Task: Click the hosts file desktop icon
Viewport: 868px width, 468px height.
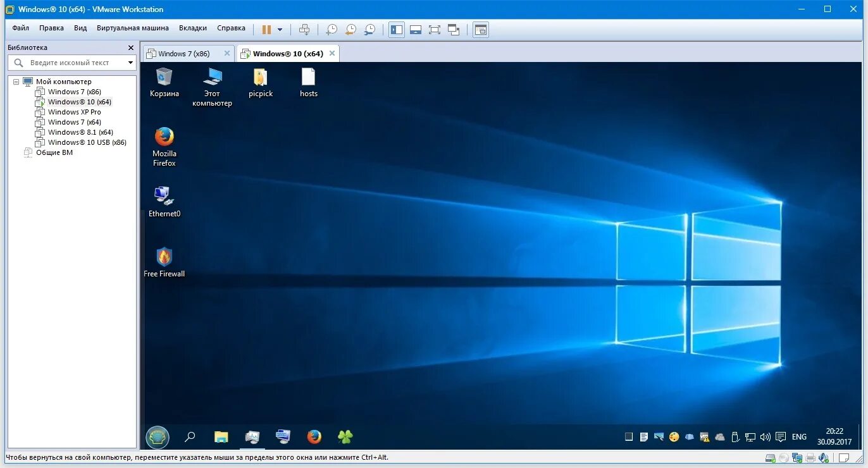Action: coord(309,82)
